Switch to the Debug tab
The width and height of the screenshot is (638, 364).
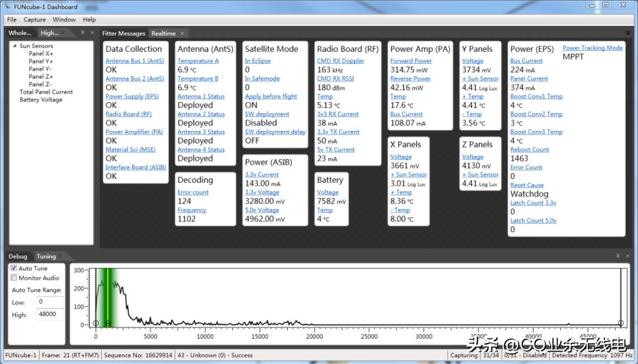click(18, 257)
